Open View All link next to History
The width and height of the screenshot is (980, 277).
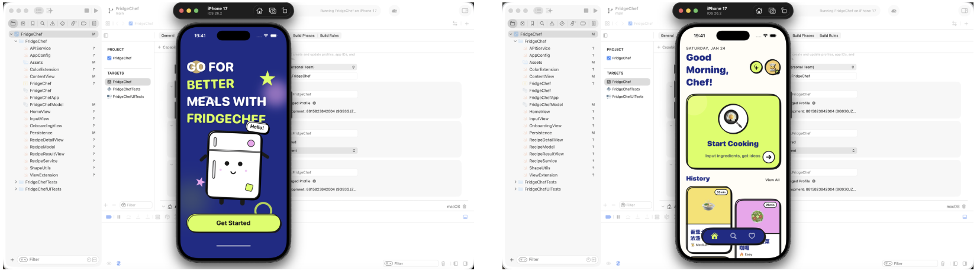click(772, 180)
